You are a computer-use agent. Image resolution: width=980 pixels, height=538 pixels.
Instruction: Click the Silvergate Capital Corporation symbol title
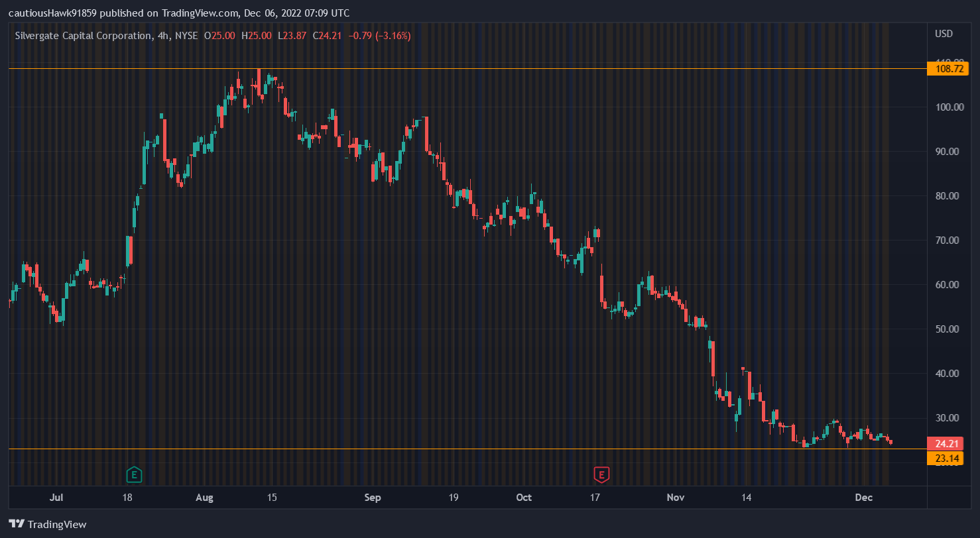click(x=83, y=36)
